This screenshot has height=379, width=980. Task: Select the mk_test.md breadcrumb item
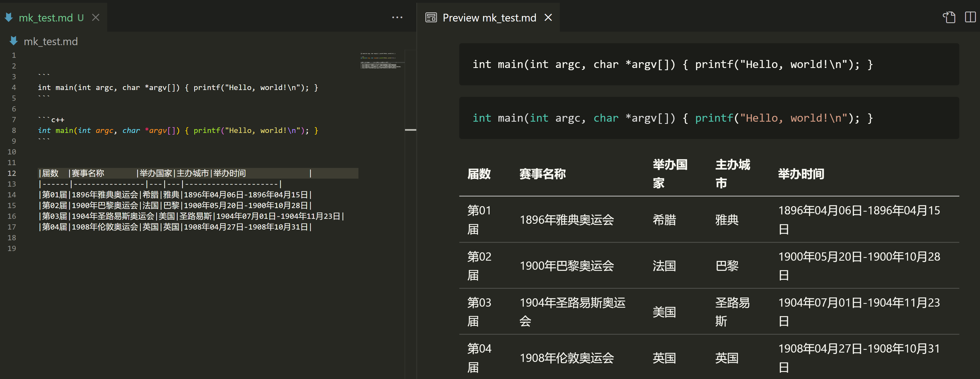tap(51, 42)
